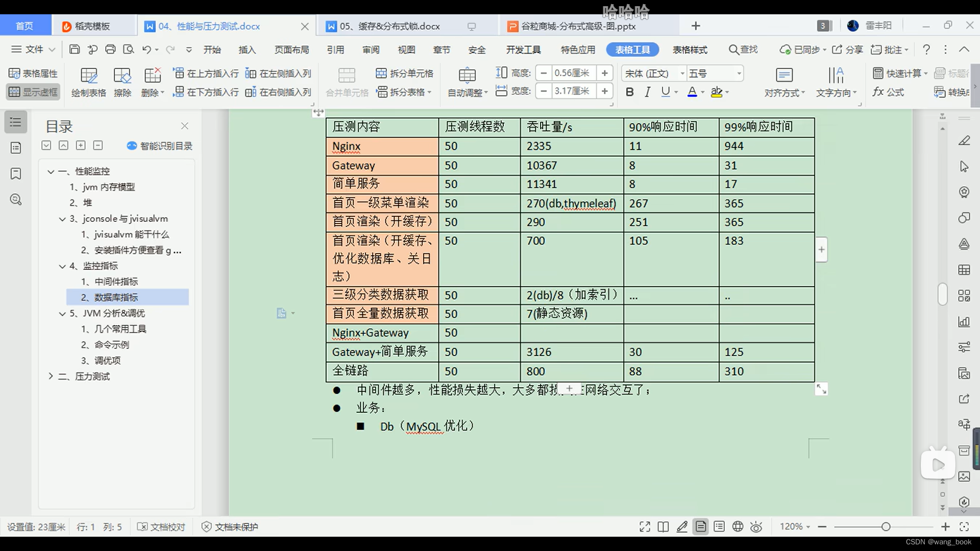This screenshot has width=980, height=551.
Task: Click the text highlight color swatch
Action: point(717,92)
